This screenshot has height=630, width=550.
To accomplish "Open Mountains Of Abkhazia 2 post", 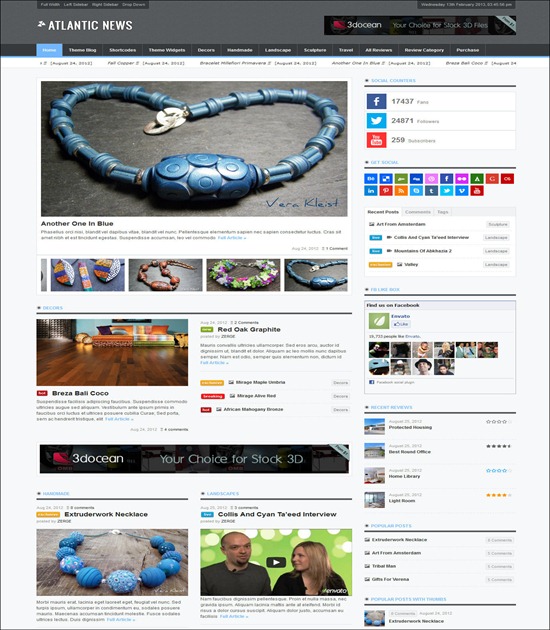I will coord(423,251).
